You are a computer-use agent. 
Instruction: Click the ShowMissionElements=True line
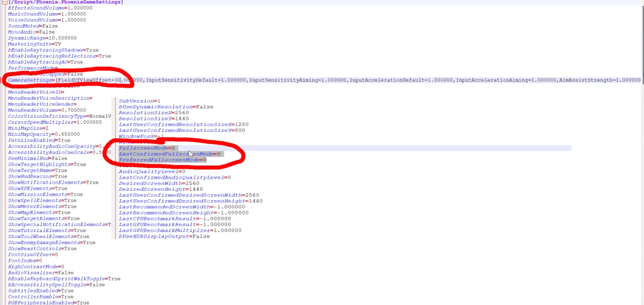[x=45, y=195]
